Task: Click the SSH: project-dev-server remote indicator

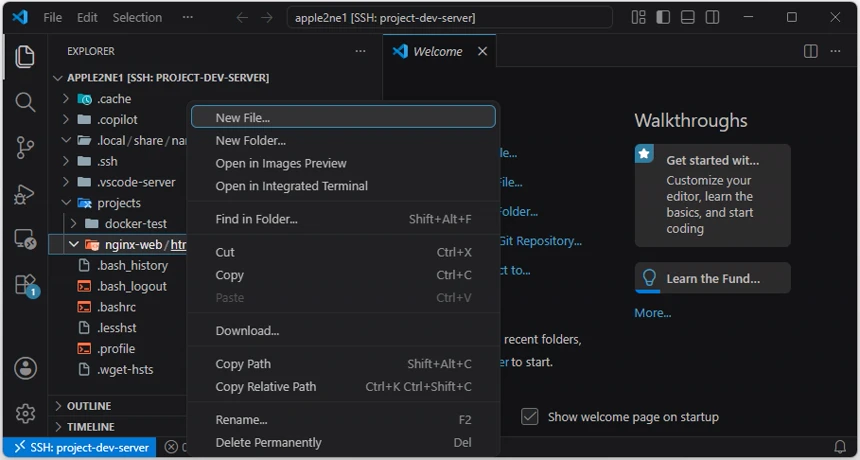Action: click(80, 447)
